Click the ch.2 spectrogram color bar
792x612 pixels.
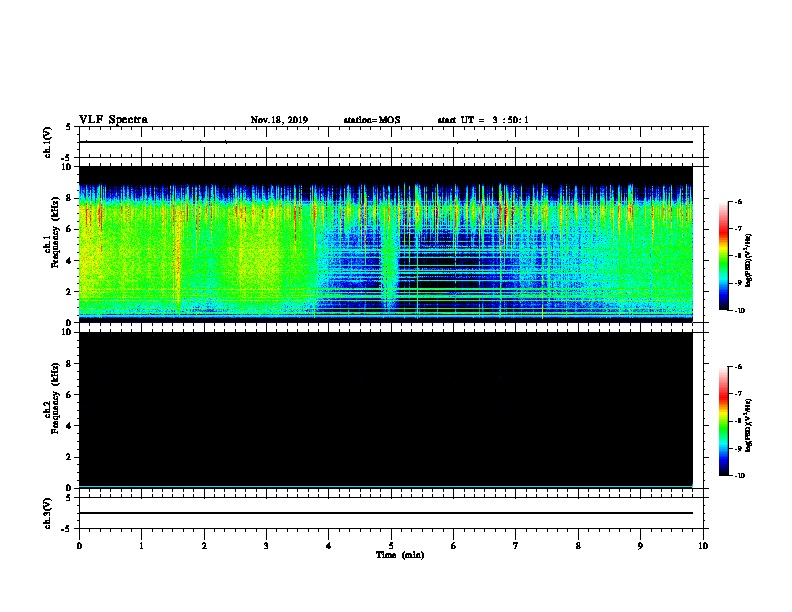(724, 421)
